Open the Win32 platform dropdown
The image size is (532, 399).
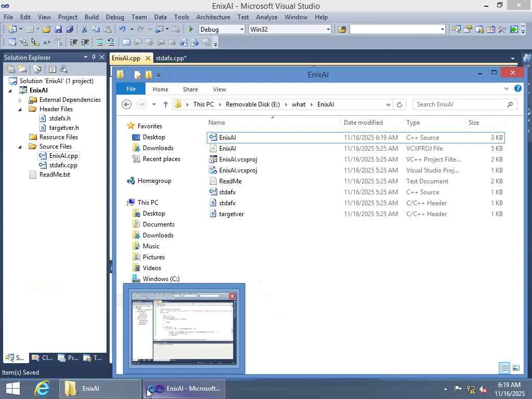tap(328, 30)
